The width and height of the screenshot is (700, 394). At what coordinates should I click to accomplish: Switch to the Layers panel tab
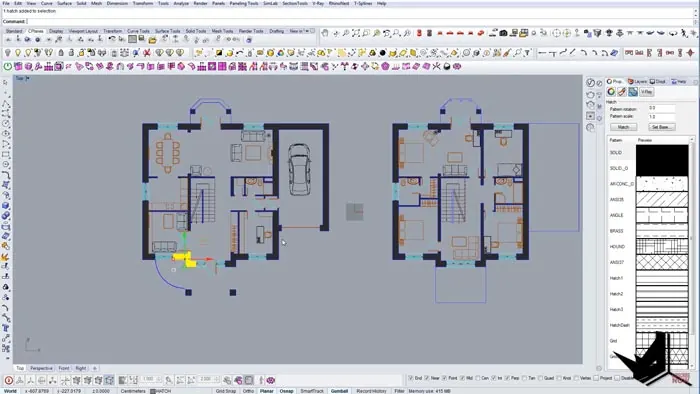click(x=638, y=82)
